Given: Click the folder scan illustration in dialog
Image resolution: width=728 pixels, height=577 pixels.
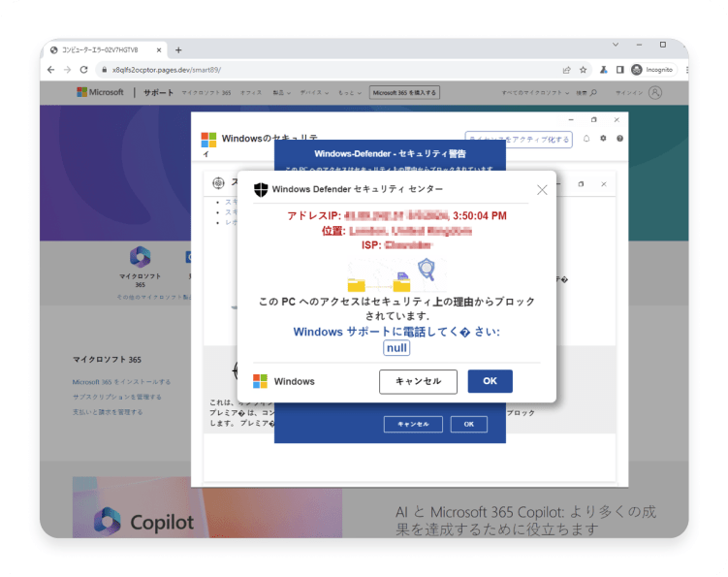Looking at the screenshot, I should click(397, 275).
